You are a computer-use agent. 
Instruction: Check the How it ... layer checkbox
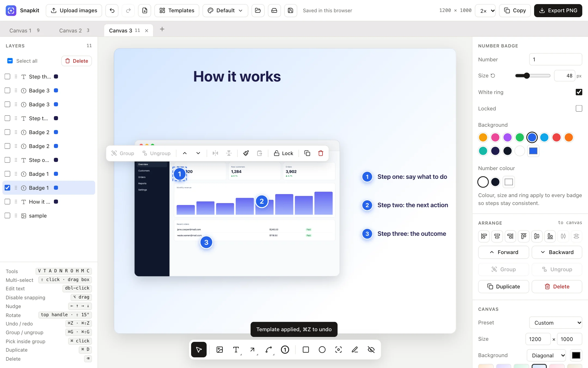[8, 202]
